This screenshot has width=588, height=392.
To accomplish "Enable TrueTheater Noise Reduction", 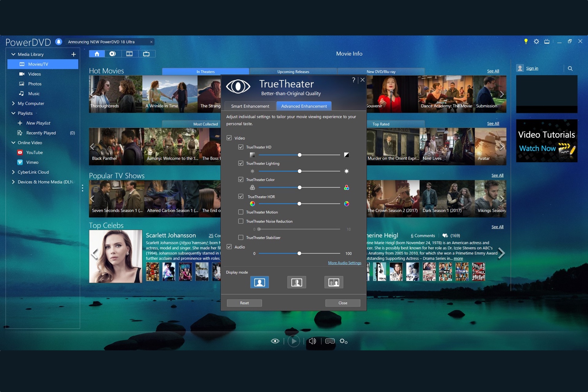I will click(241, 221).
